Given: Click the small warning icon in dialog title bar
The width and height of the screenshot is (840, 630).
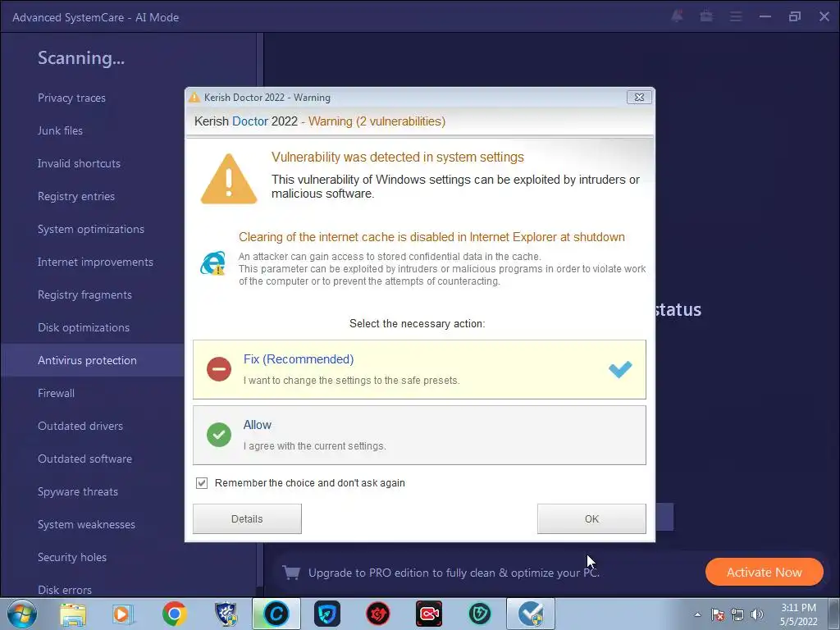Looking at the screenshot, I should point(194,97).
